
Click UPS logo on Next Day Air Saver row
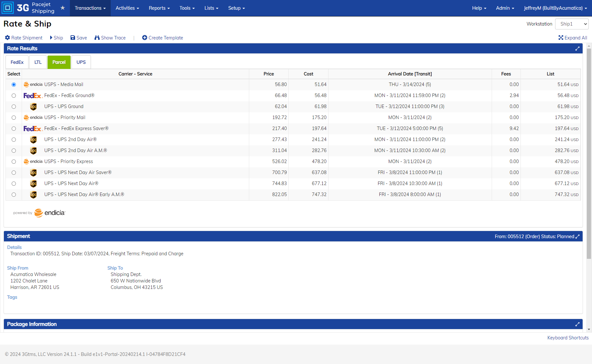point(33,173)
